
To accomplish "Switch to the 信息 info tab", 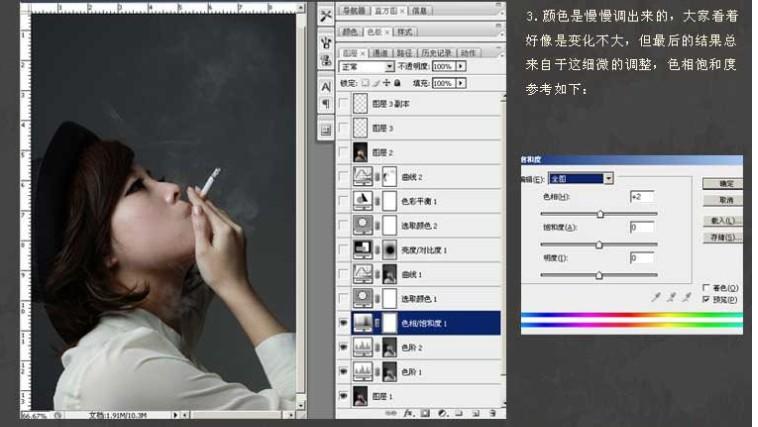I will pos(420,11).
